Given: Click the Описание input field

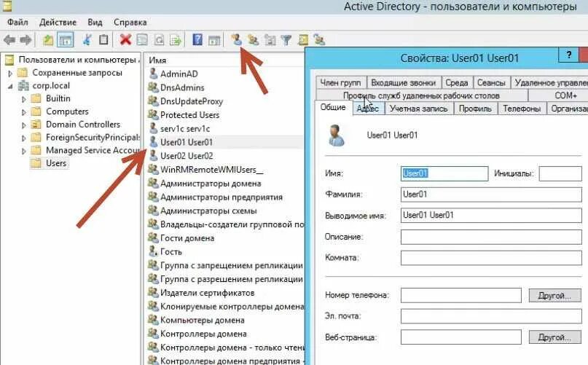Looking at the screenshot, I should pyautogui.click(x=491, y=237).
